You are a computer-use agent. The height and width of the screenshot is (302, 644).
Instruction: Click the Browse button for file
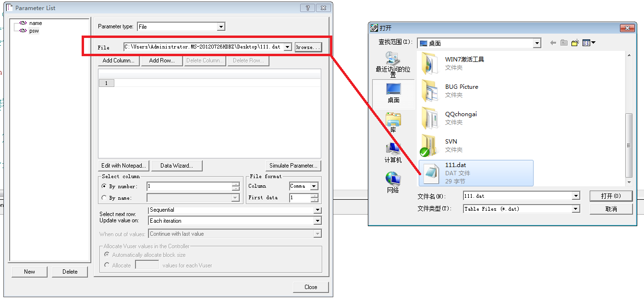pos(308,47)
